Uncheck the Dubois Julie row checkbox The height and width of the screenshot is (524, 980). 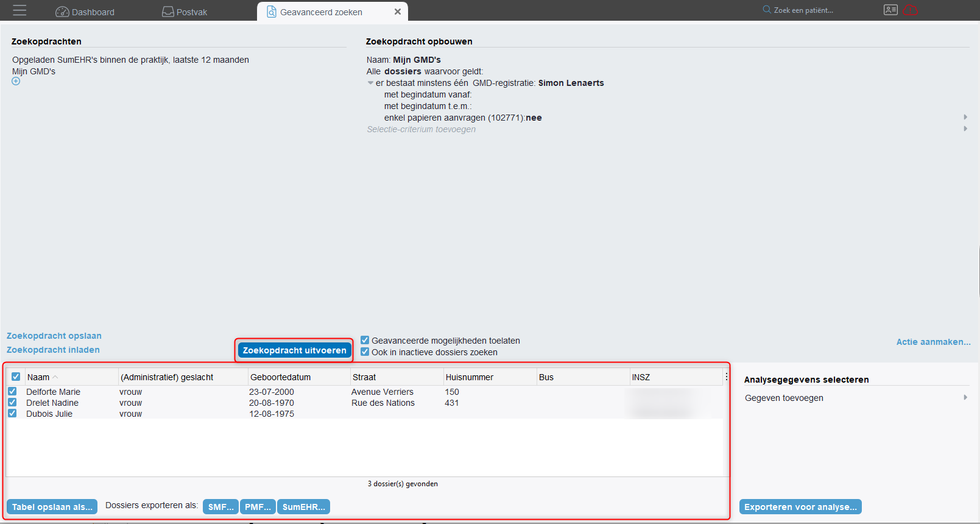(12, 413)
